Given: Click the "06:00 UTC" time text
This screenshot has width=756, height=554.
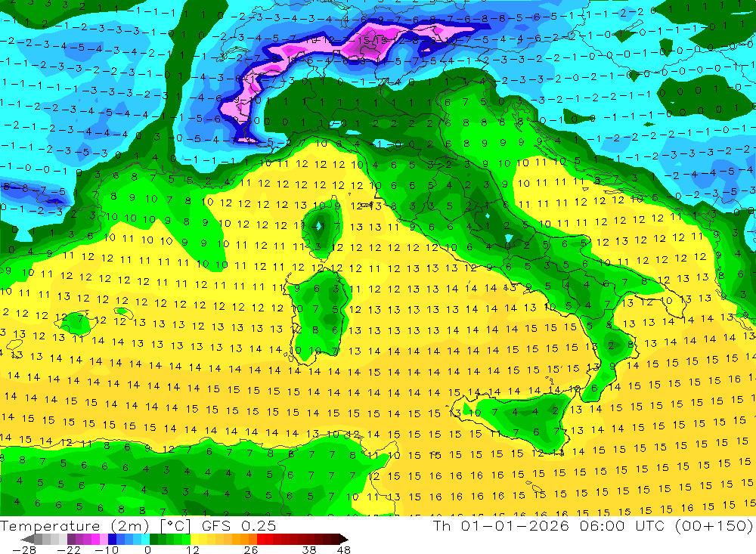Looking at the screenshot, I should click(622, 525).
